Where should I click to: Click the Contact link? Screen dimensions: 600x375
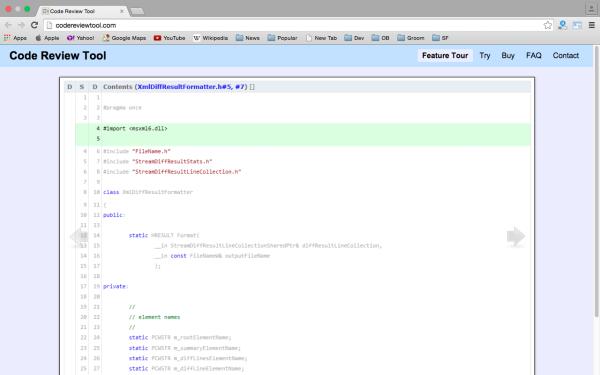click(565, 55)
